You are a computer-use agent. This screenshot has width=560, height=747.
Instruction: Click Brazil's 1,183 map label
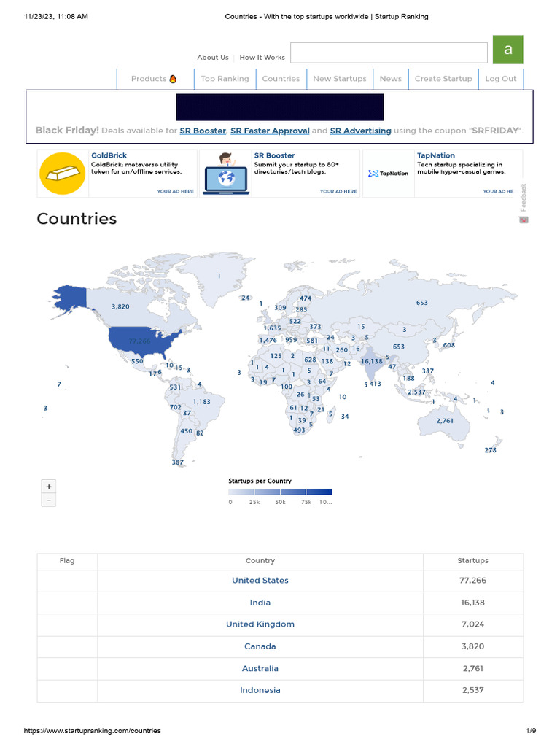201,402
